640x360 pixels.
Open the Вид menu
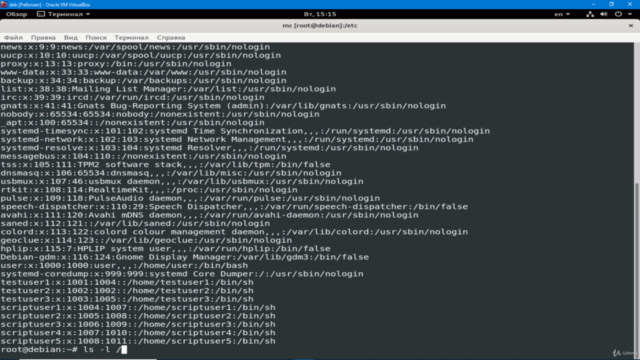(x=71, y=38)
